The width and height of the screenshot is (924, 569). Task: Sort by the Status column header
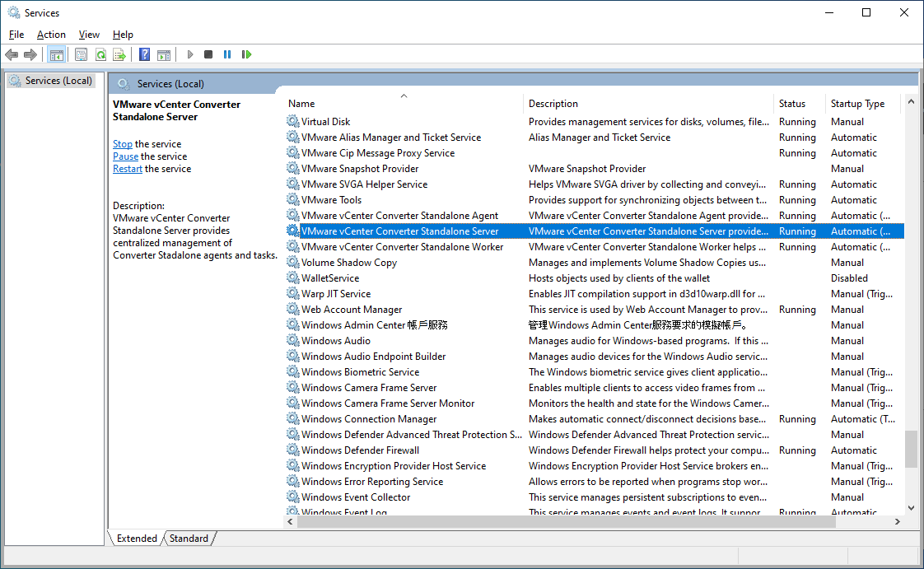coord(800,103)
